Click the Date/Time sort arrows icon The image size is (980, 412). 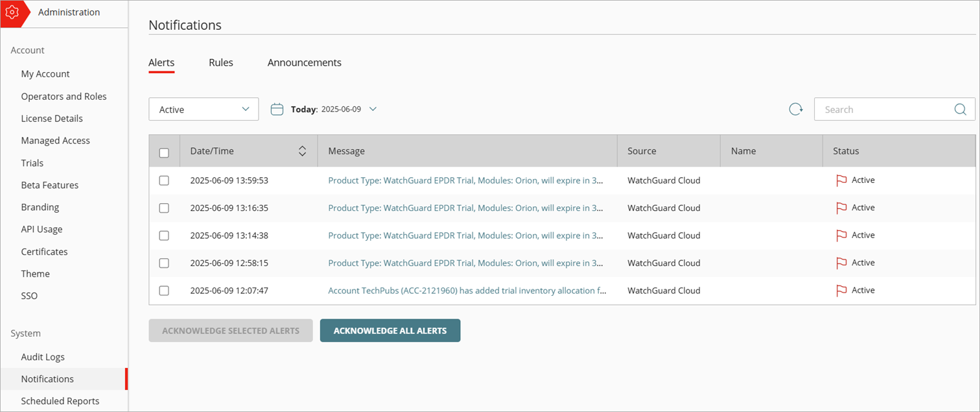click(302, 151)
